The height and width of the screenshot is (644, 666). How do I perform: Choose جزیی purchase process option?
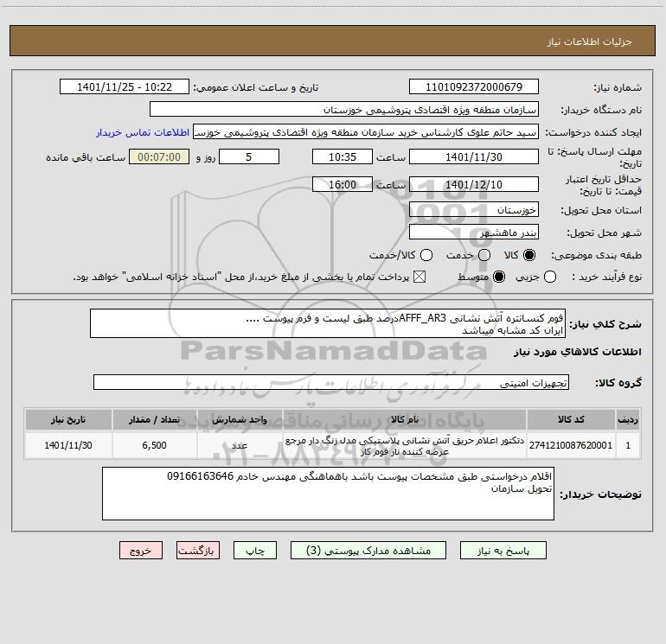point(550,277)
